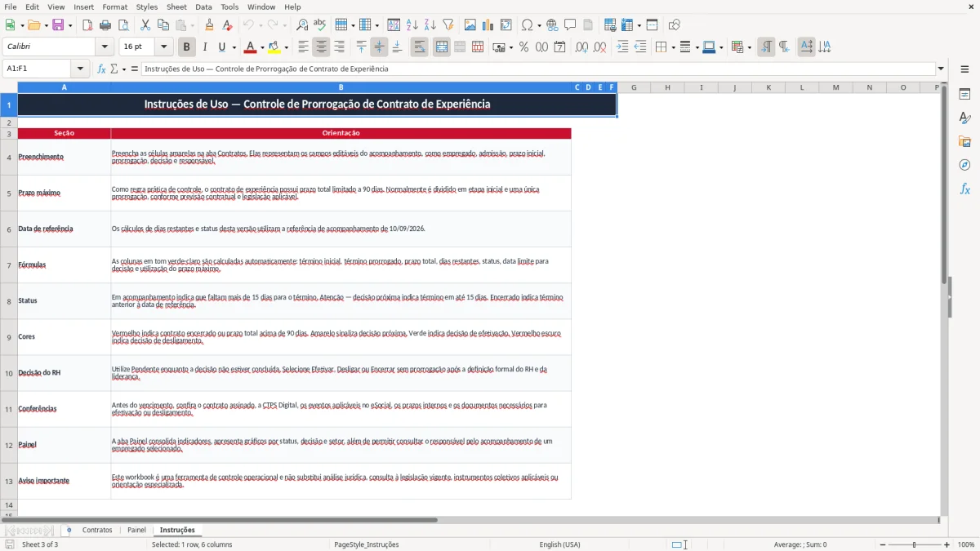Open the Font Size dropdown

[164, 47]
